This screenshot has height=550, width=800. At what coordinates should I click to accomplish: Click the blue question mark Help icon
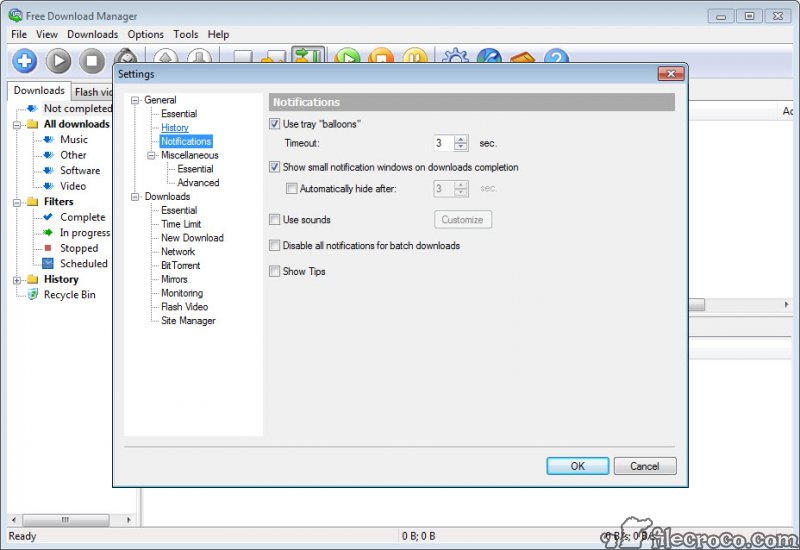click(x=556, y=56)
